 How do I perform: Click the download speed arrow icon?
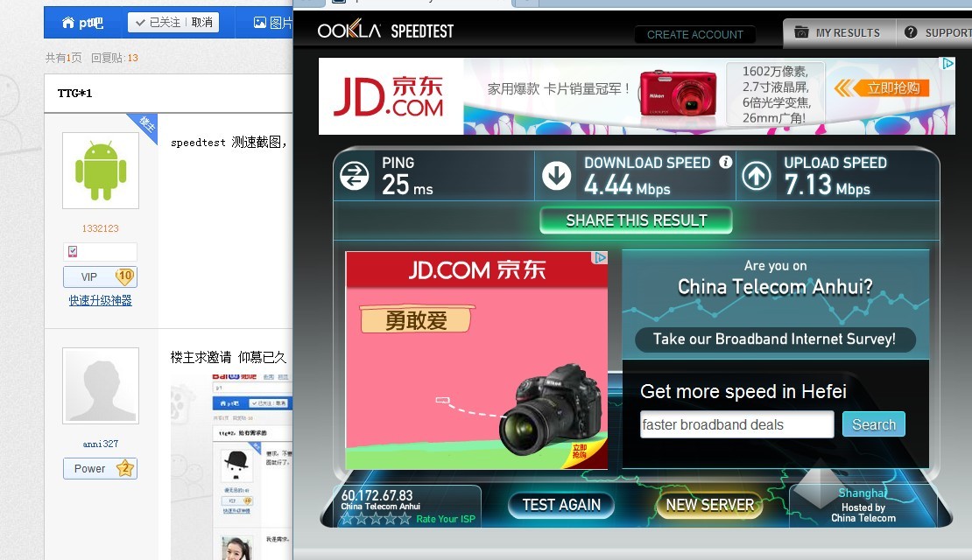click(x=557, y=176)
